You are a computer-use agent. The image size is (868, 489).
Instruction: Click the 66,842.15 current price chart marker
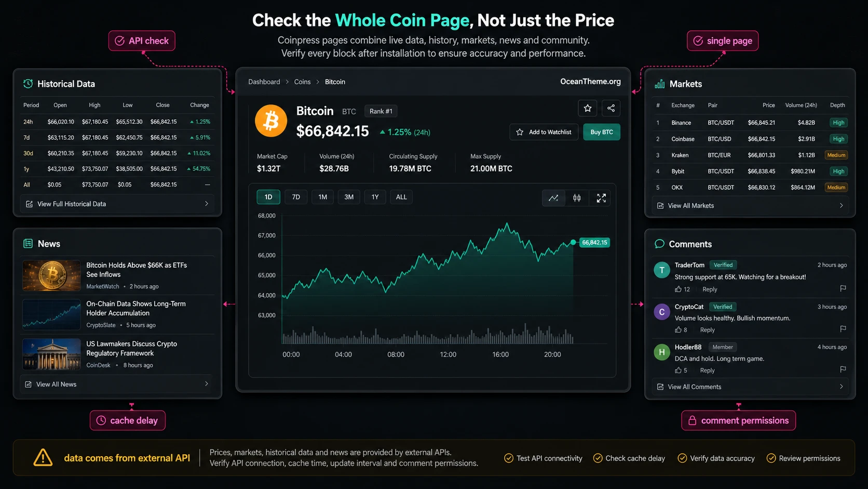tap(594, 243)
